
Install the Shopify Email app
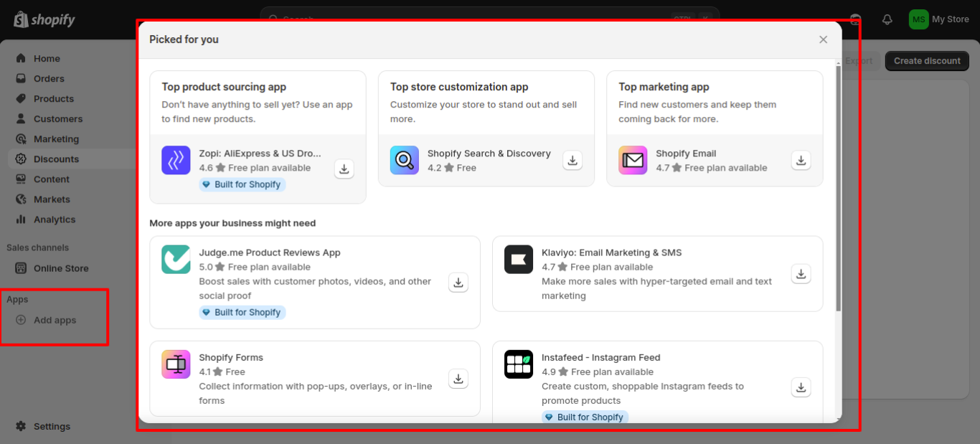801,160
